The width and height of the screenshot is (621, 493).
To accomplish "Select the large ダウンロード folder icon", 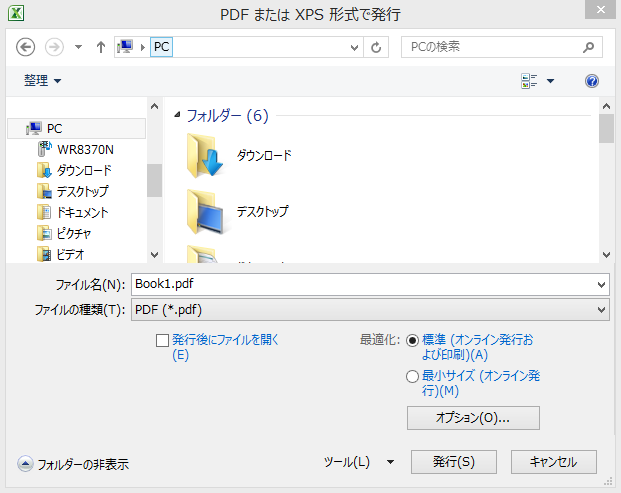I will coord(204,155).
